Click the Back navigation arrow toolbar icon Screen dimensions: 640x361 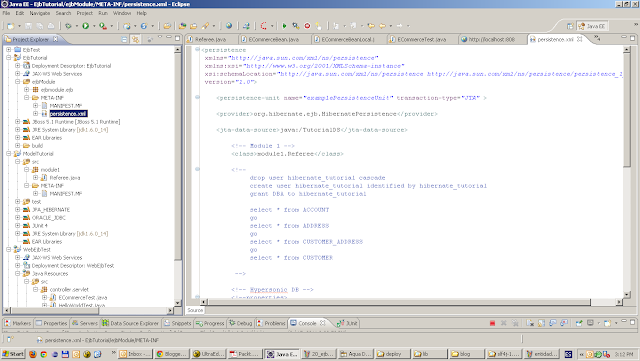pyautogui.click(x=382, y=26)
